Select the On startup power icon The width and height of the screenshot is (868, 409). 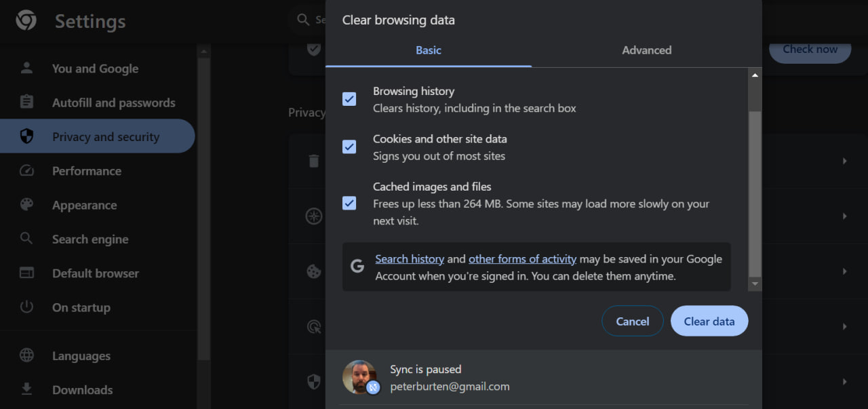point(26,307)
